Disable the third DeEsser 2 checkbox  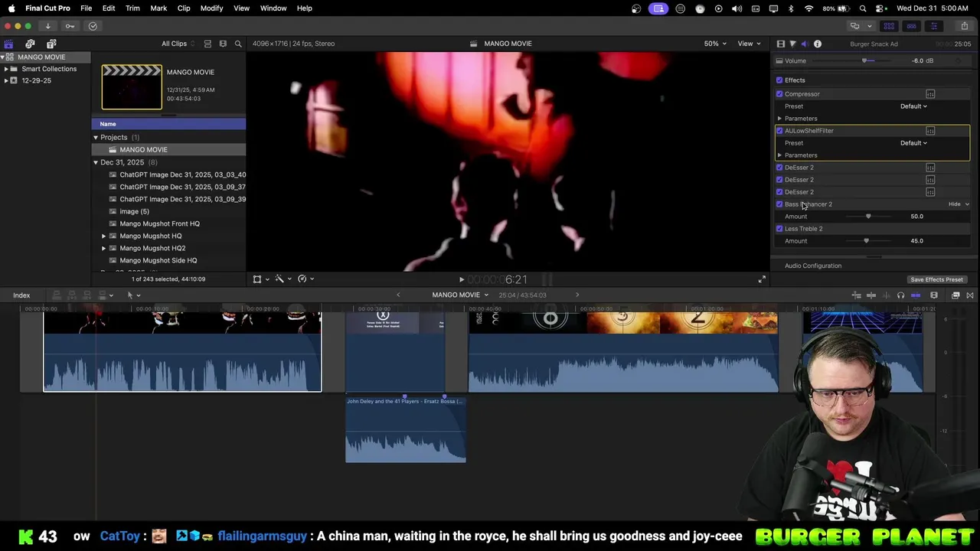[779, 192]
